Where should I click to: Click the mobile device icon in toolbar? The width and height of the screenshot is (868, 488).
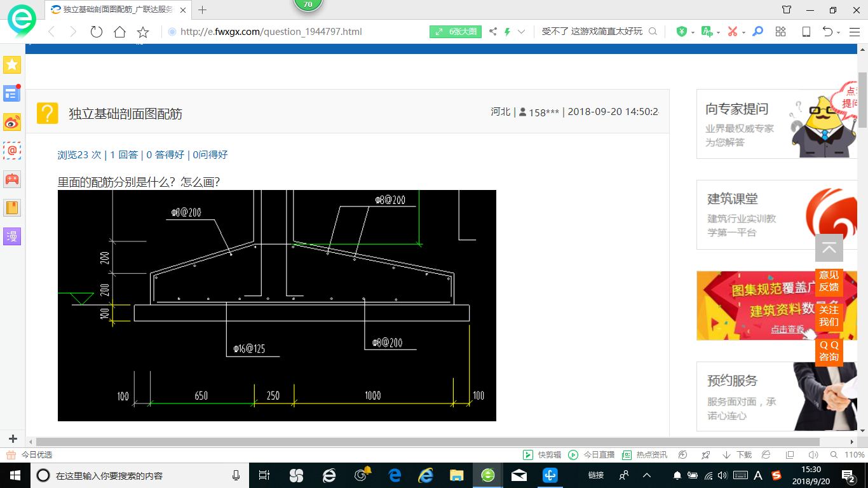(x=806, y=32)
